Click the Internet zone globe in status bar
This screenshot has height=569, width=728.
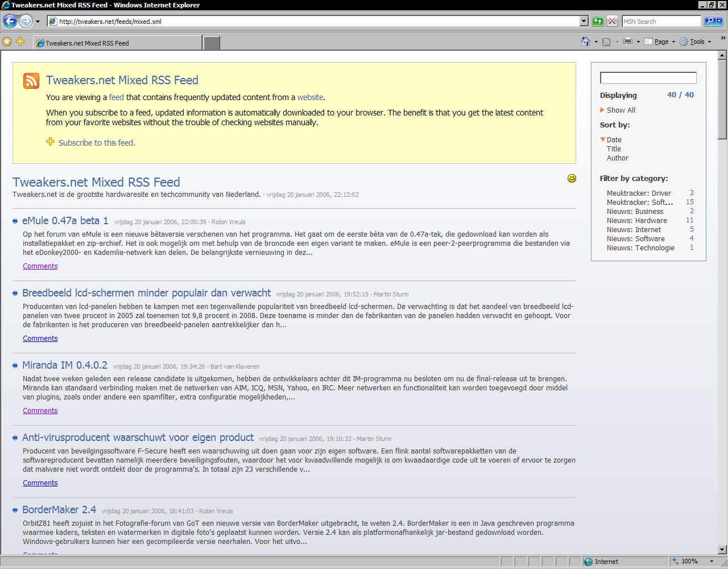point(588,562)
